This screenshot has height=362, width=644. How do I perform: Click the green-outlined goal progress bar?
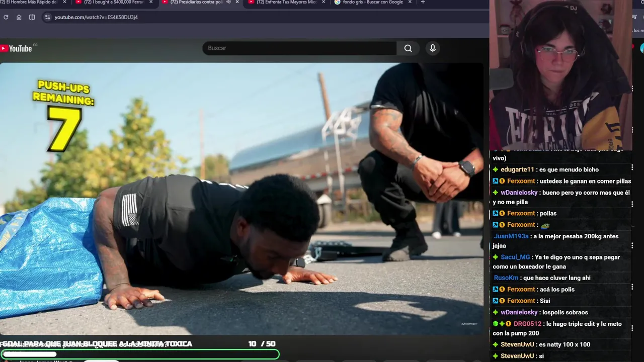click(139, 354)
